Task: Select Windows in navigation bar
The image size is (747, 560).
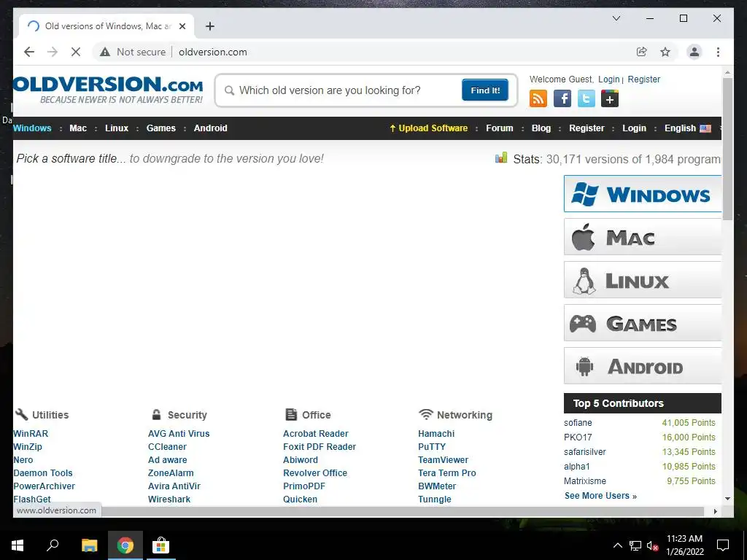Action: (32, 128)
